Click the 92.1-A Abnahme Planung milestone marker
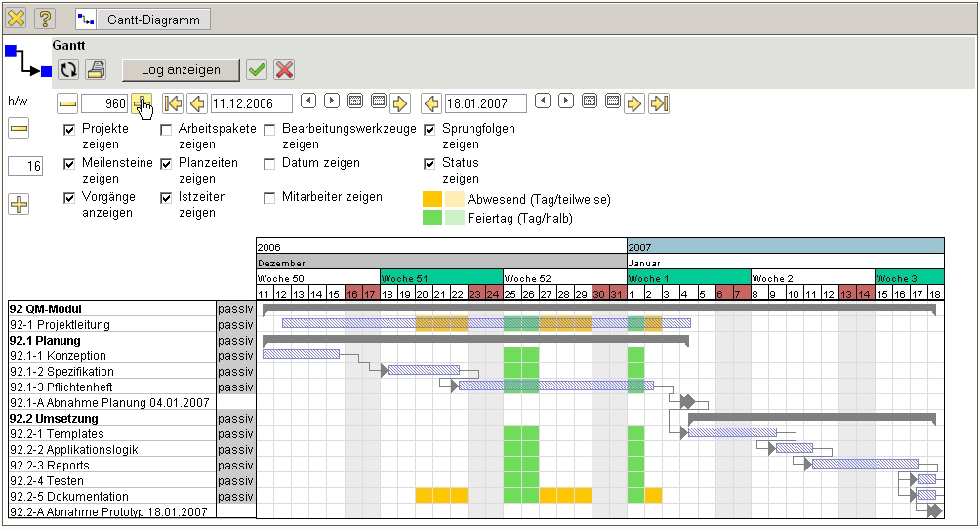 pos(688,401)
